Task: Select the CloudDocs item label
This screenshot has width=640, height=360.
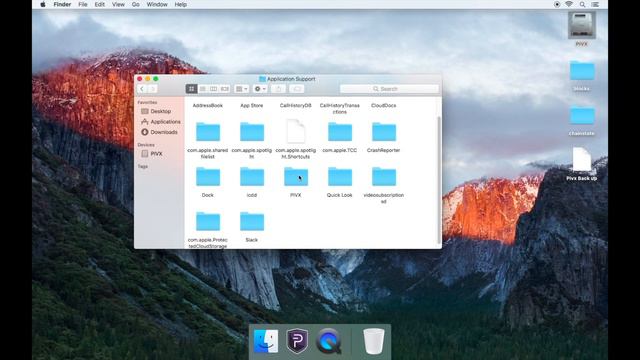Action: [x=384, y=106]
